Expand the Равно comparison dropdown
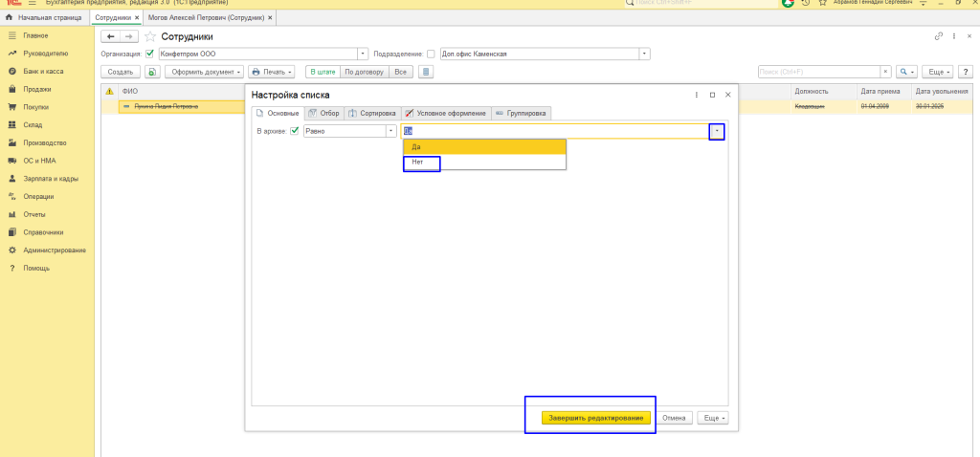The image size is (980, 457). [390, 131]
